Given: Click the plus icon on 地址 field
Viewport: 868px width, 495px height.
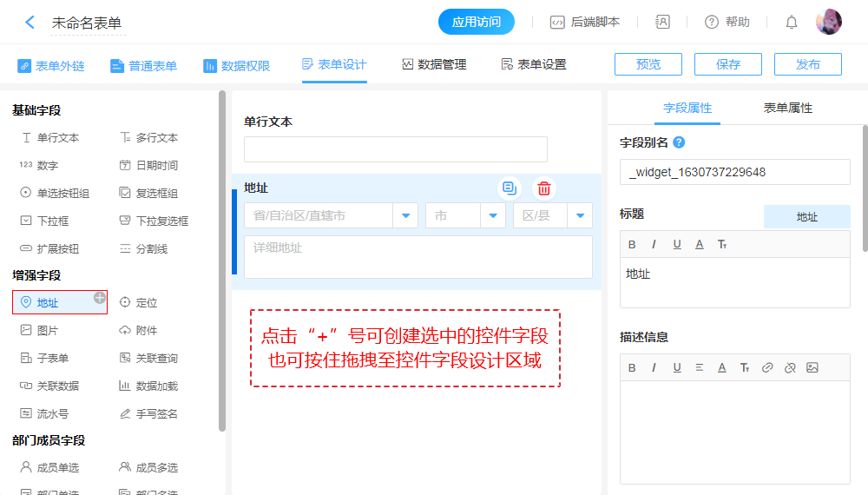Looking at the screenshot, I should pyautogui.click(x=100, y=297).
